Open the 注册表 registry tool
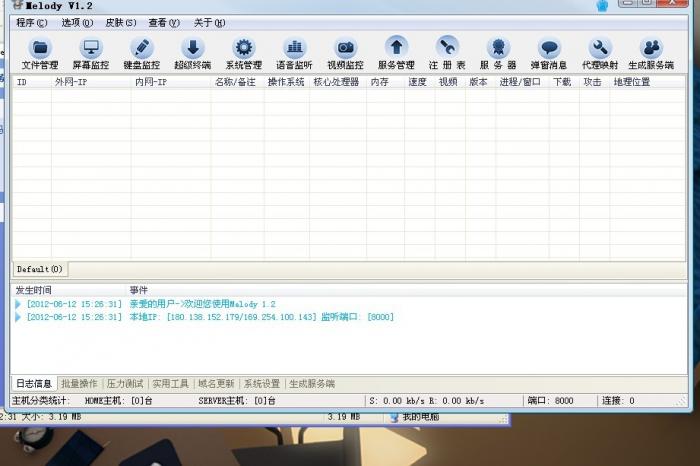 [447, 53]
